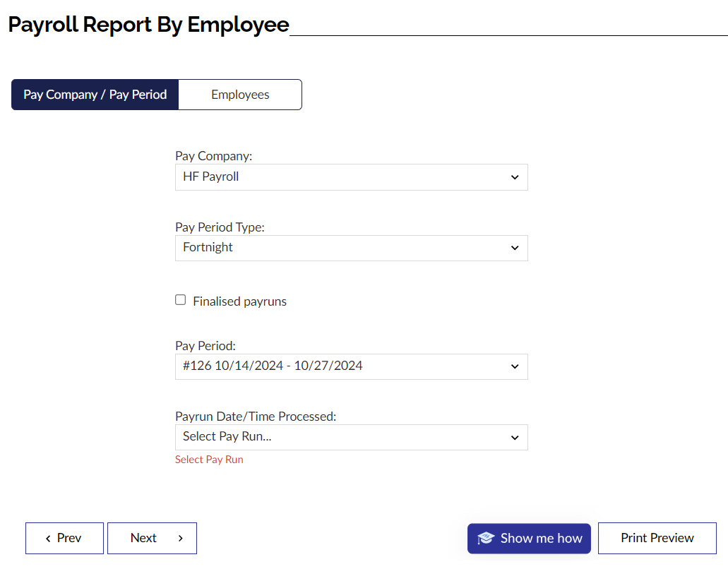The image size is (728, 569).
Task: Click the left chevron beside Prev
Action: [x=48, y=539]
